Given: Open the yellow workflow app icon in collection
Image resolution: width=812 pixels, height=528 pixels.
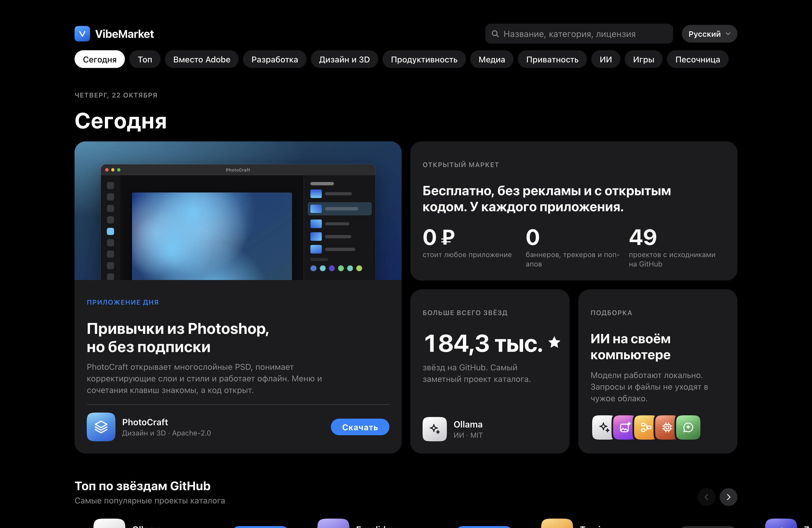Looking at the screenshot, I should 645,427.
